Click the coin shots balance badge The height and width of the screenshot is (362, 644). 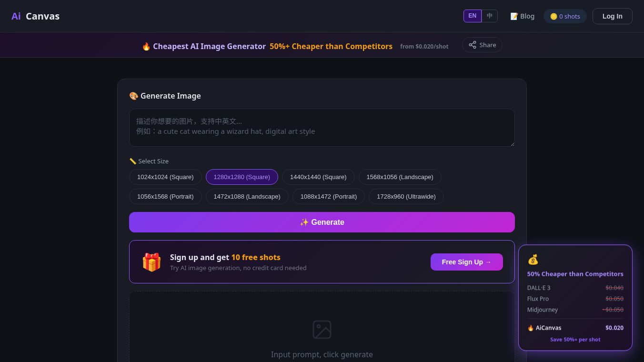click(565, 16)
